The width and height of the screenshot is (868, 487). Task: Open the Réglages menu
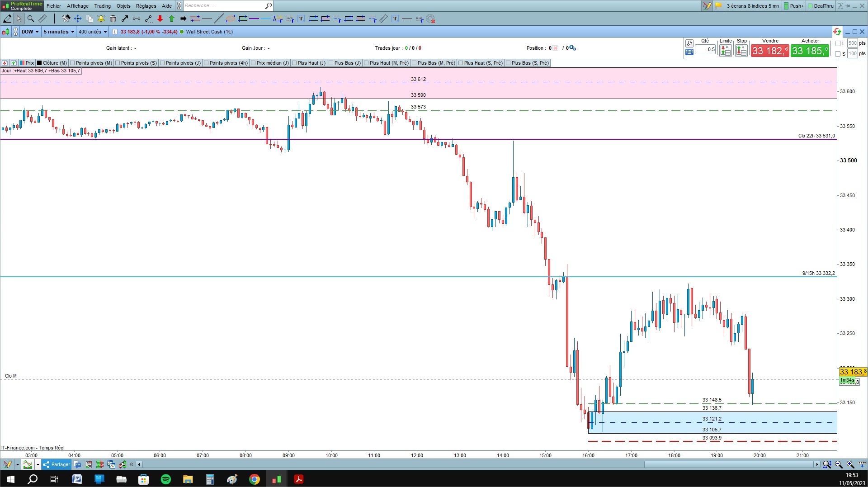(x=146, y=6)
